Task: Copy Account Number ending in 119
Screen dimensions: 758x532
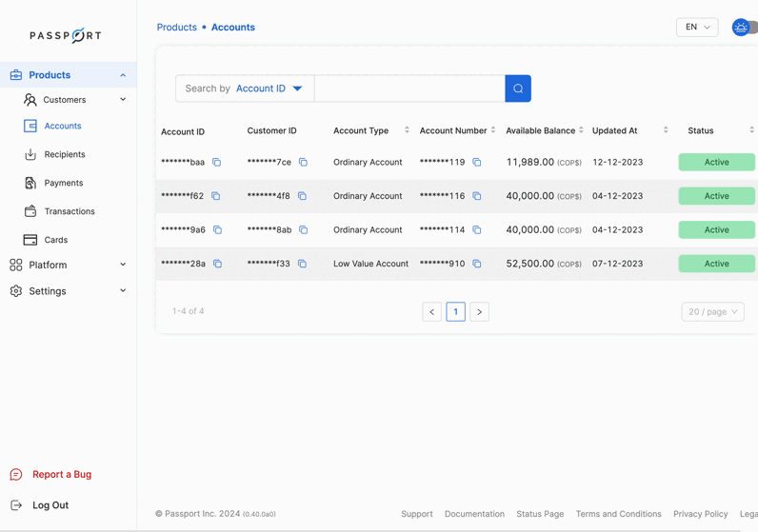Action: coord(477,163)
